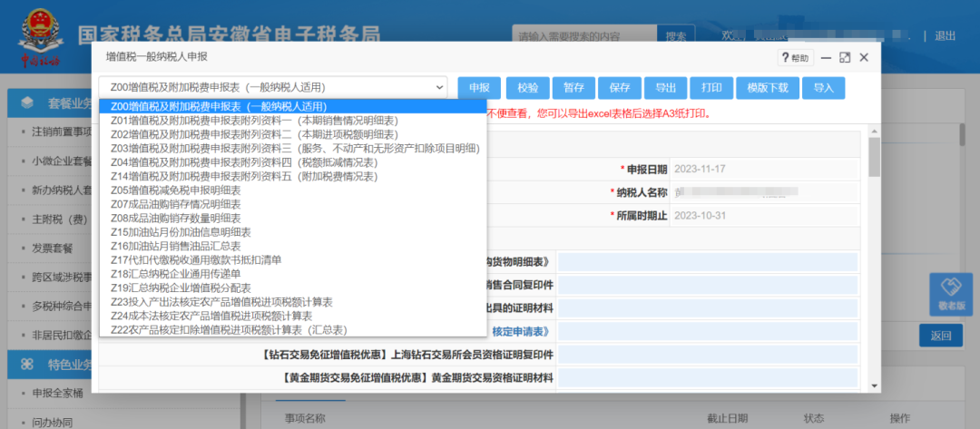Pick Z17代扣代缴税收通用缴款书抵扣清单
980x429 pixels.
(292, 259)
